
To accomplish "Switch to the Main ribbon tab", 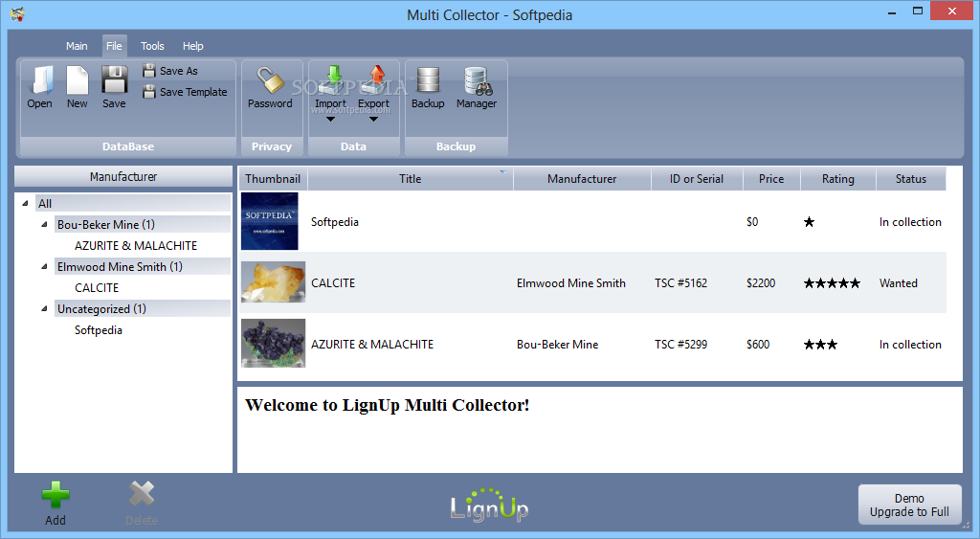I will coord(77,46).
